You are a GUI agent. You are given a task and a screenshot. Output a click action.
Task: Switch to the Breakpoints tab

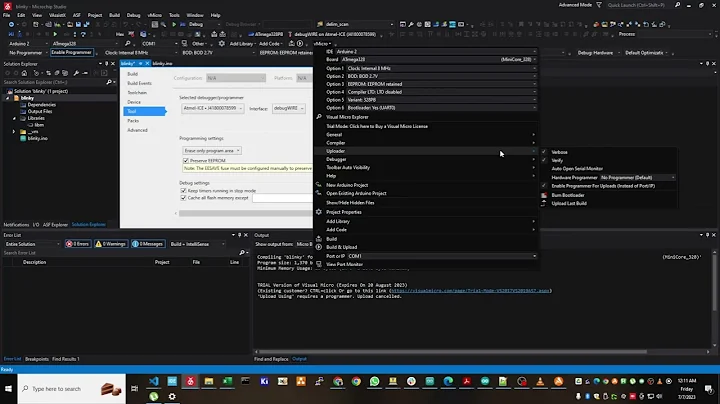(37, 359)
